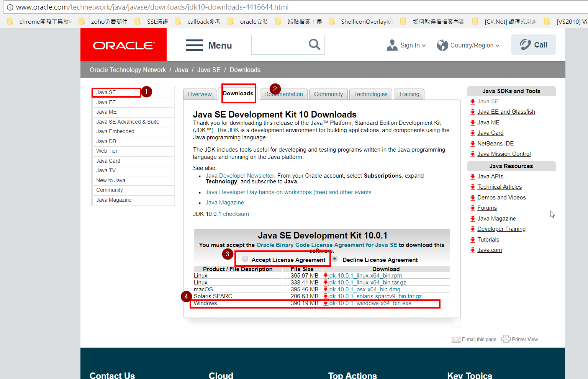This screenshot has width=588, height=379.
Task: Click the Call phone button
Action: click(533, 45)
